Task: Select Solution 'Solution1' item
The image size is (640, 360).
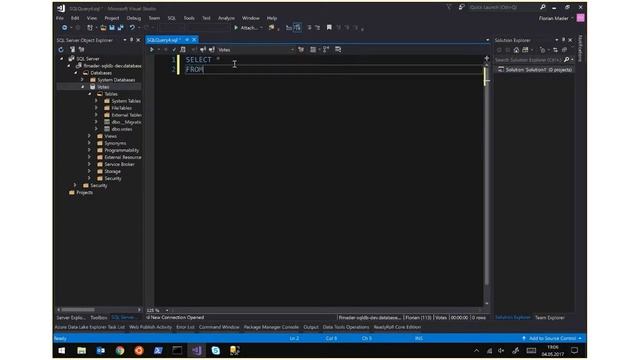Action: [538, 70]
